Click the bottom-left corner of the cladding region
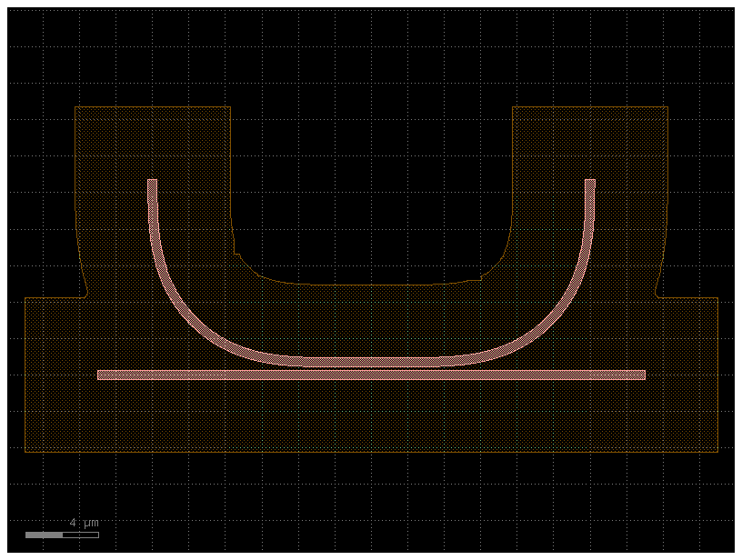The width and height of the screenshot is (742, 560). tap(25, 451)
